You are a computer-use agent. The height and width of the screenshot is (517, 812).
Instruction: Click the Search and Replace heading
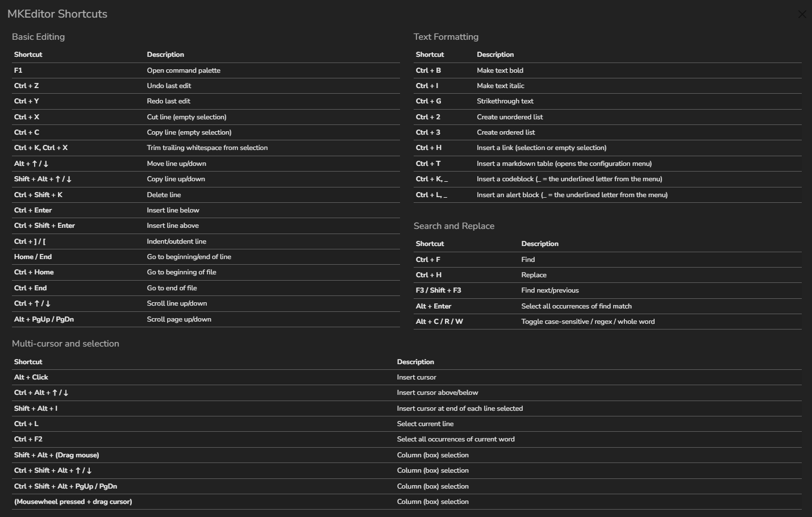coord(453,226)
